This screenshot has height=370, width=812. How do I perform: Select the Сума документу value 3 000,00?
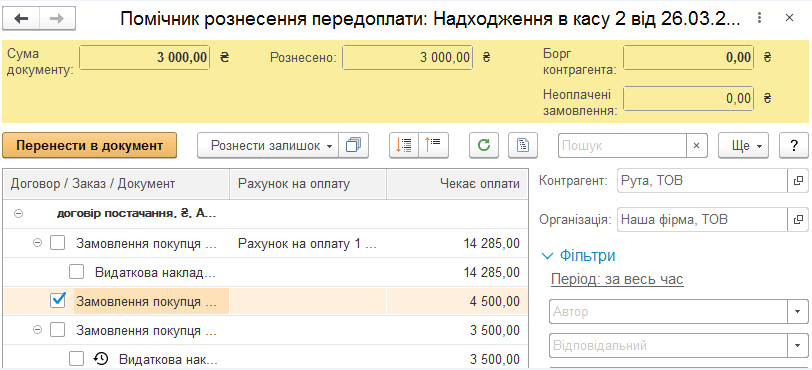pyautogui.click(x=144, y=57)
